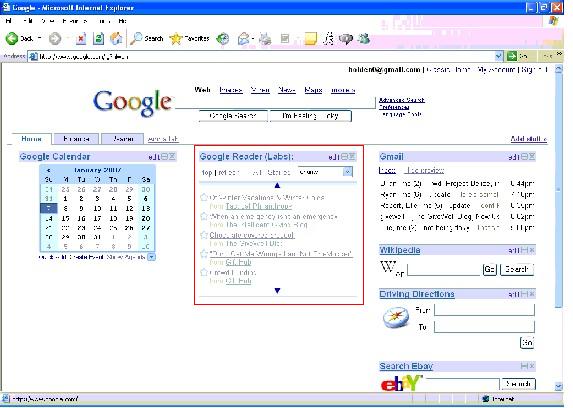Screen dimensions: 573x408
Task: Close the Google Reader gadget
Action: [352, 156]
